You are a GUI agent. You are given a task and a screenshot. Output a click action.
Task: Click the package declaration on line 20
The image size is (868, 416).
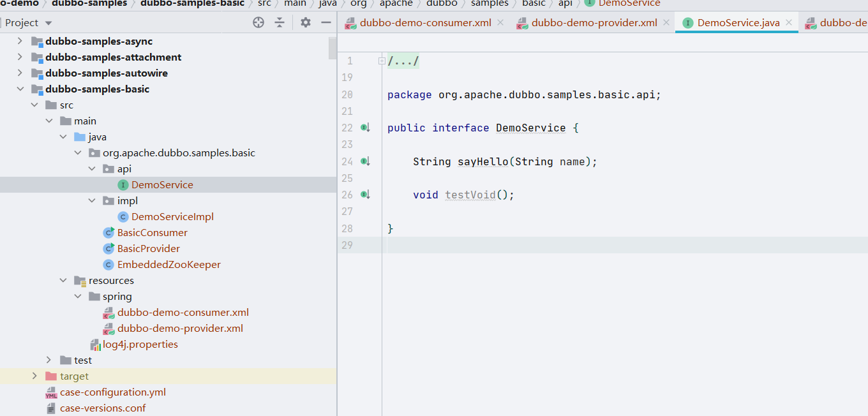tap(524, 94)
